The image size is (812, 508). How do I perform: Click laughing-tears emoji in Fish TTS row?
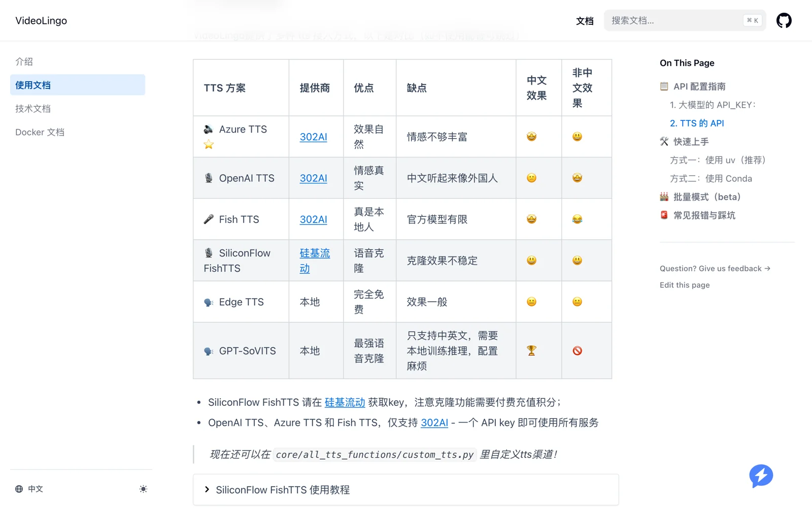coord(577,219)
